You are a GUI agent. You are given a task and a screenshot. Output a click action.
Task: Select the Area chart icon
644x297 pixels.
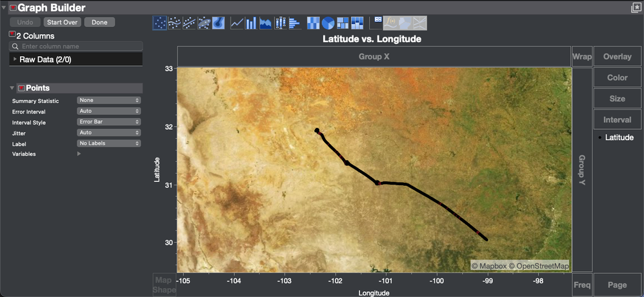coord(266,23)
